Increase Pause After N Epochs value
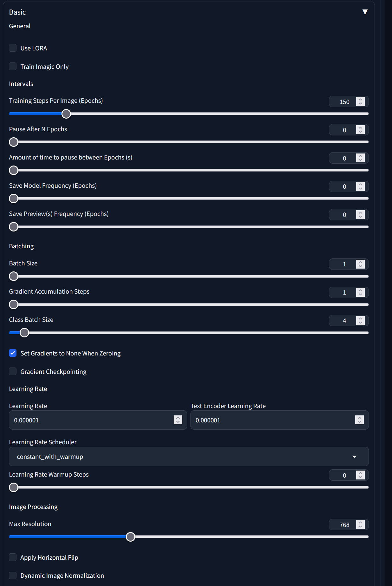The image size is (392, 586). tap(360, 128)
